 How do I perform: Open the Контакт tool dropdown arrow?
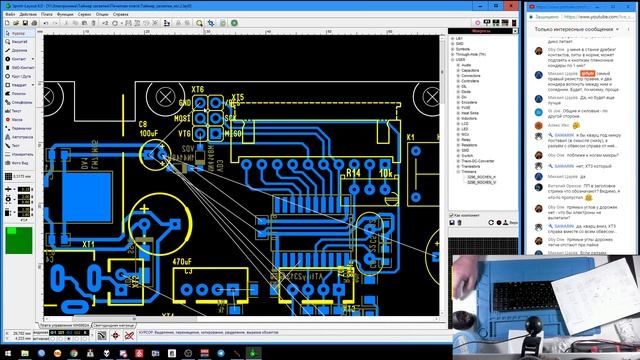tap(33, 59)
